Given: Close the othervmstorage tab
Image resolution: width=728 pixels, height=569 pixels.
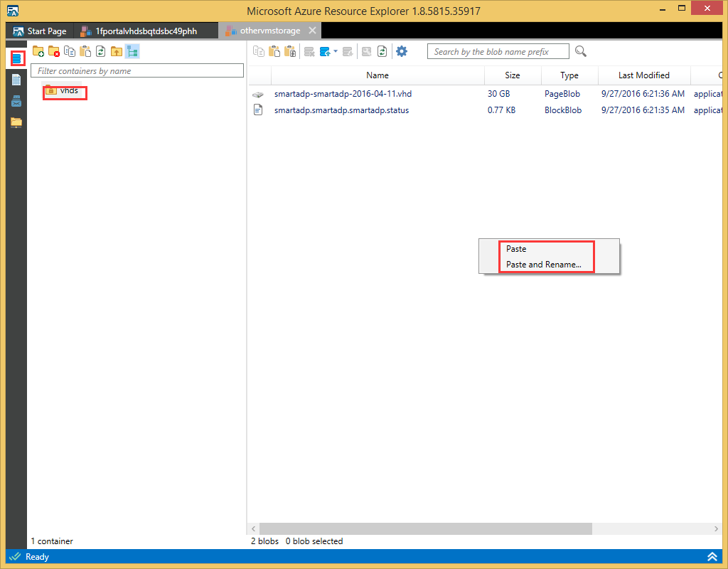Looking at the screenshot, I should coord(312,31).
